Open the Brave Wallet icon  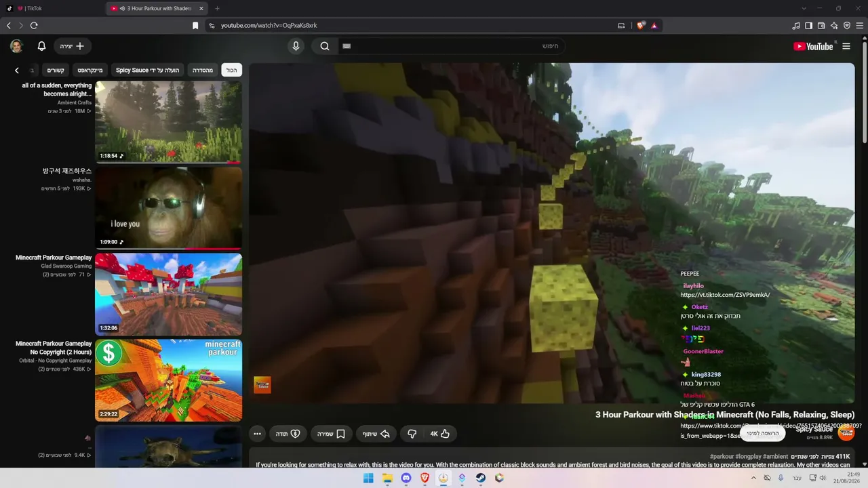coord(821,25)
